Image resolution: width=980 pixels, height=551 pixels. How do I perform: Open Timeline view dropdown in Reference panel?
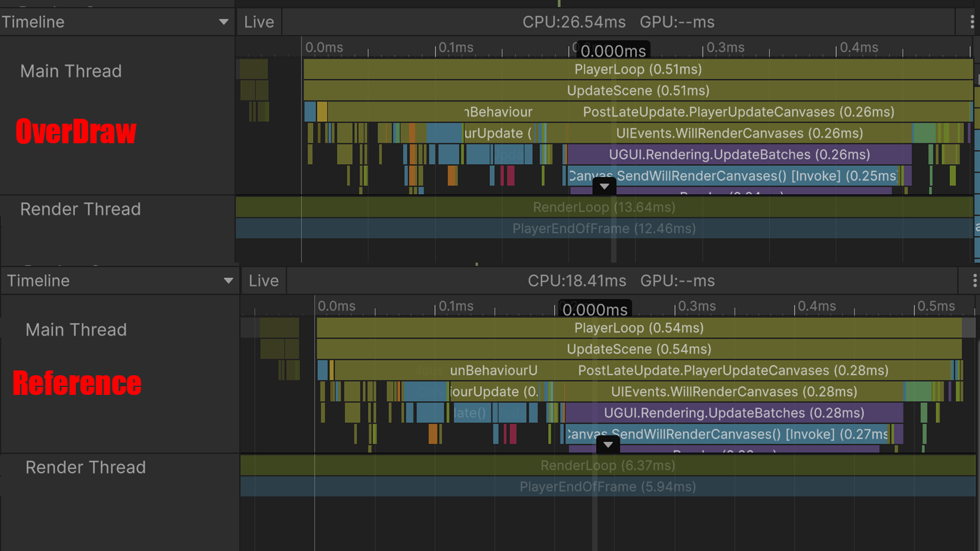pos(228,281)
